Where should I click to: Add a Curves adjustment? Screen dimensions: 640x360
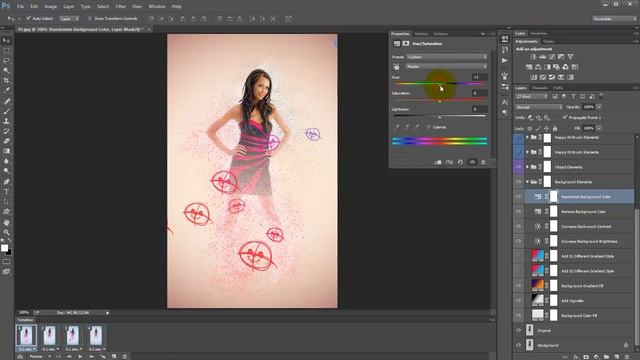pos(552,57)
